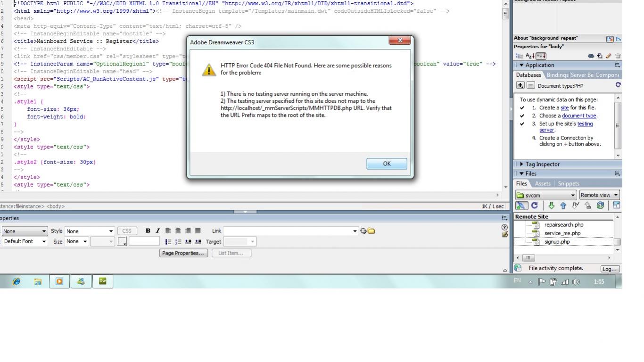Click the Log button in Files panel
Screen dimensions: 644x362
point(610,269)
